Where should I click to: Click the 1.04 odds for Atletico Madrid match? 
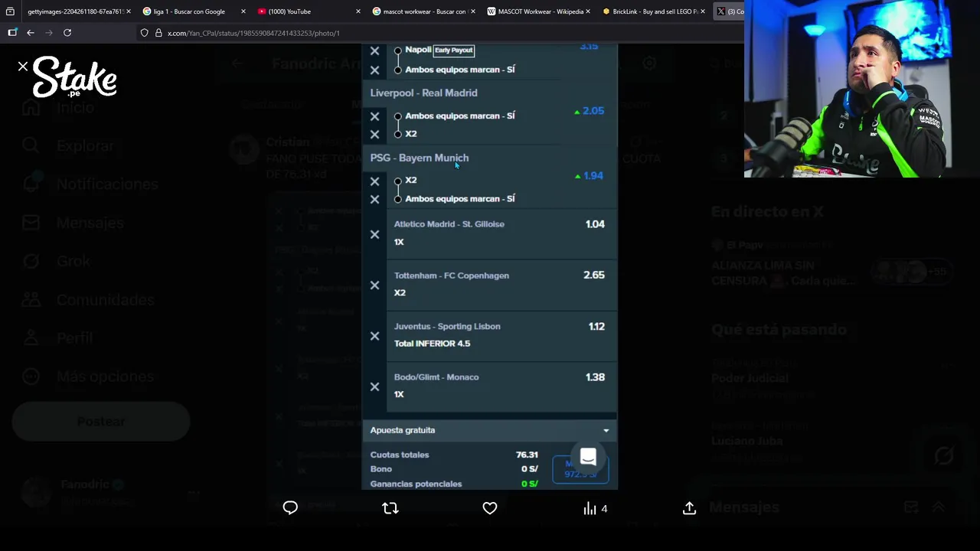(x=595, y=224)
